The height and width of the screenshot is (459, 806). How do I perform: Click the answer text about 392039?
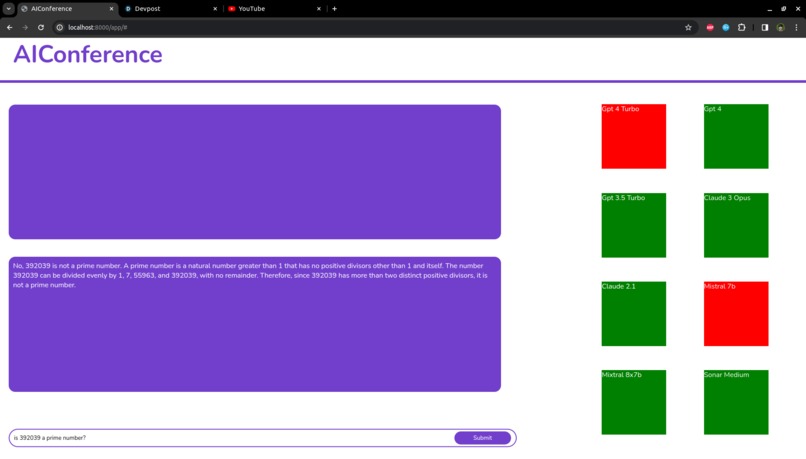click(x=250, y=276)
